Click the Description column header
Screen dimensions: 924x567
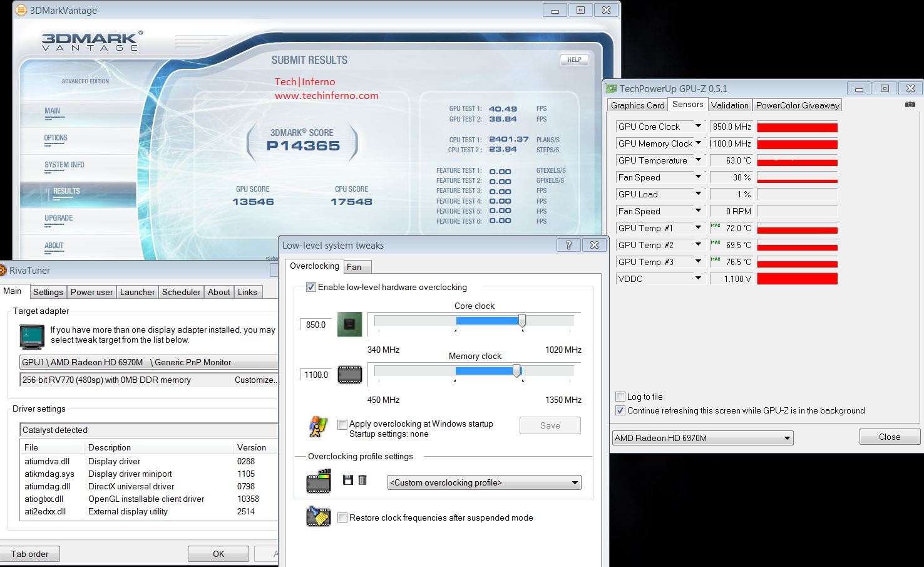[x=158, y=447]
